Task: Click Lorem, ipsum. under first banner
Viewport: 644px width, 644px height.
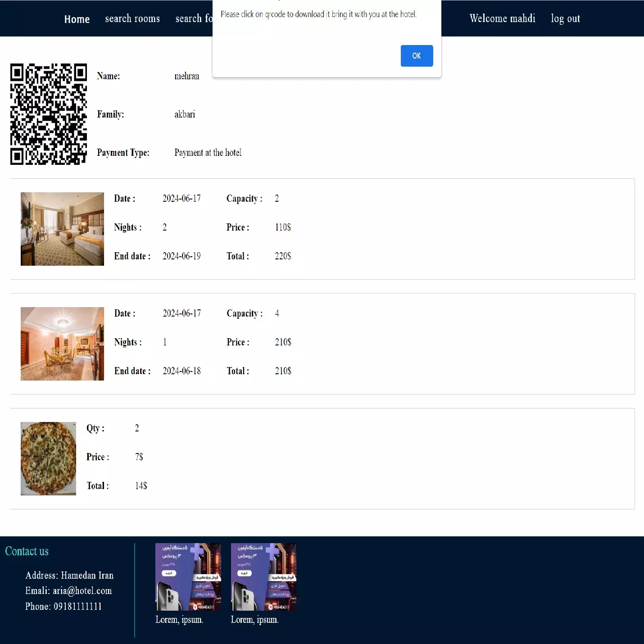Action: pyautogui.click(x=179, y=620)
